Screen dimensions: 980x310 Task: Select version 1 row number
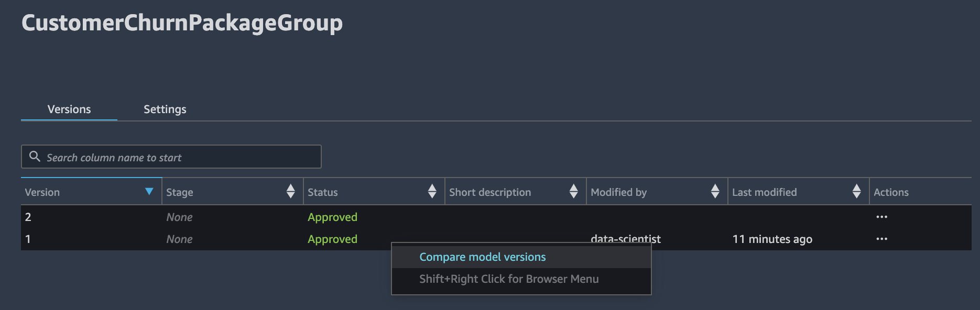(x=28, y=239)
